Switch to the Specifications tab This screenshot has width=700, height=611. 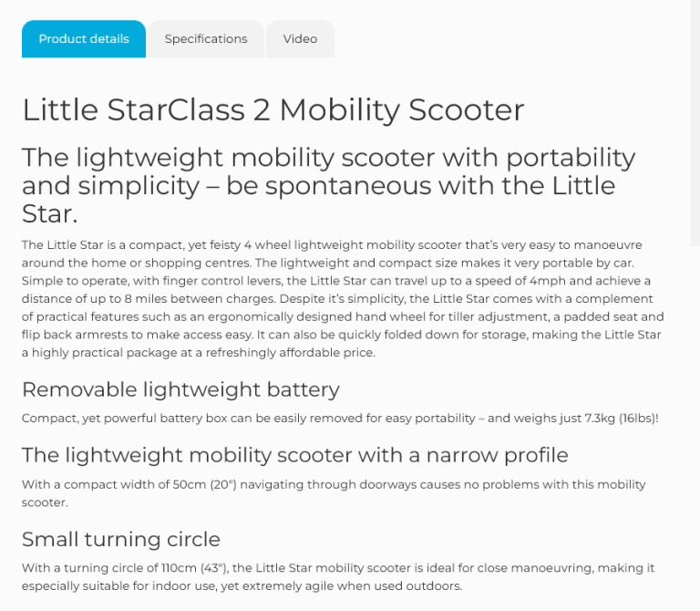[206, 39]
